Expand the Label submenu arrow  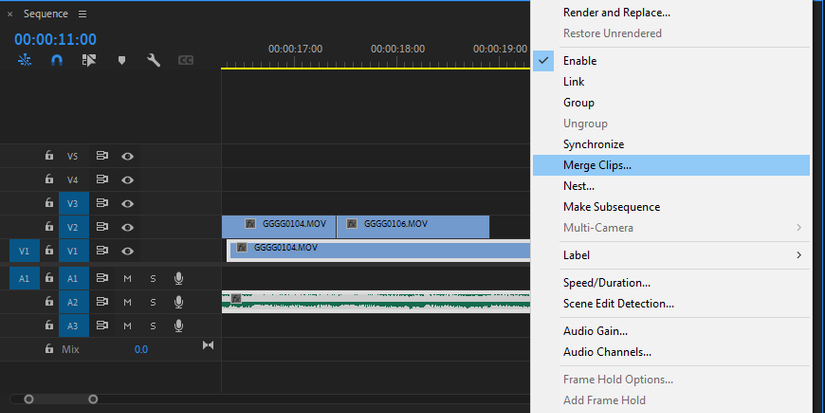click(799, 255)
